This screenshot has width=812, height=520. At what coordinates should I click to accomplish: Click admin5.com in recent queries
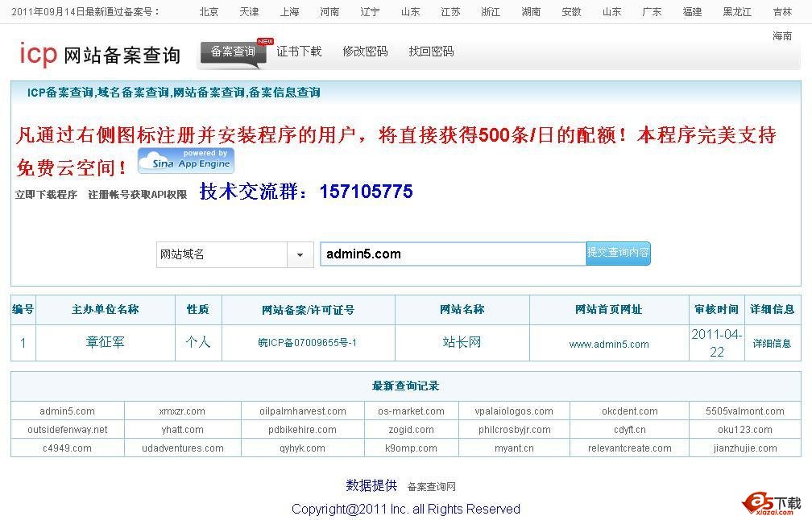point(68,411)
